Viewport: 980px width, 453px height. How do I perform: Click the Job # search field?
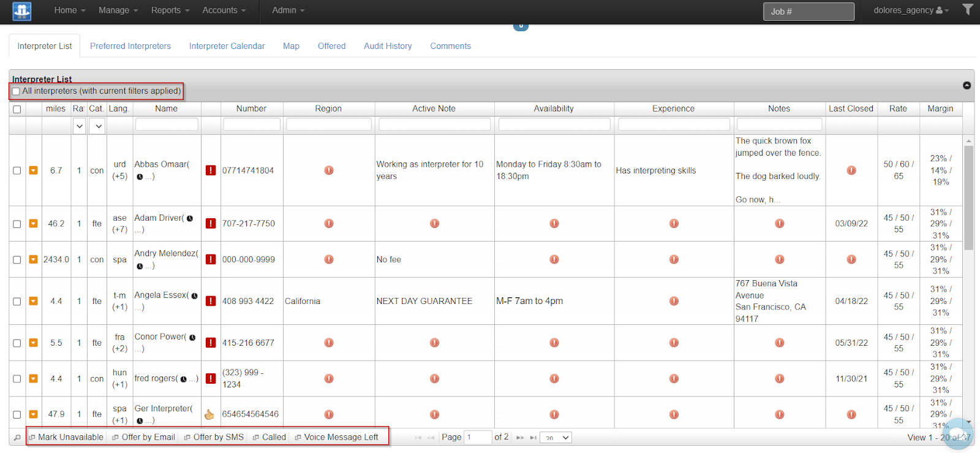[x=809, y=12]
